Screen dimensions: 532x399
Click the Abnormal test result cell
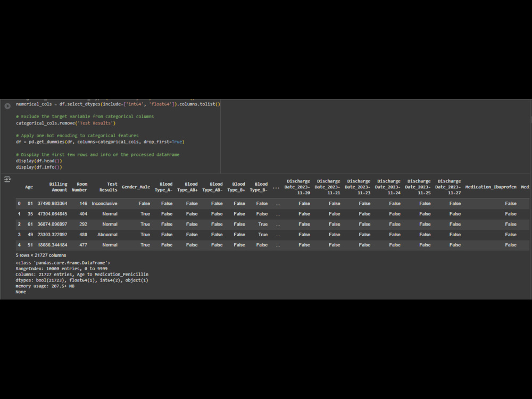tap(107, 235)
